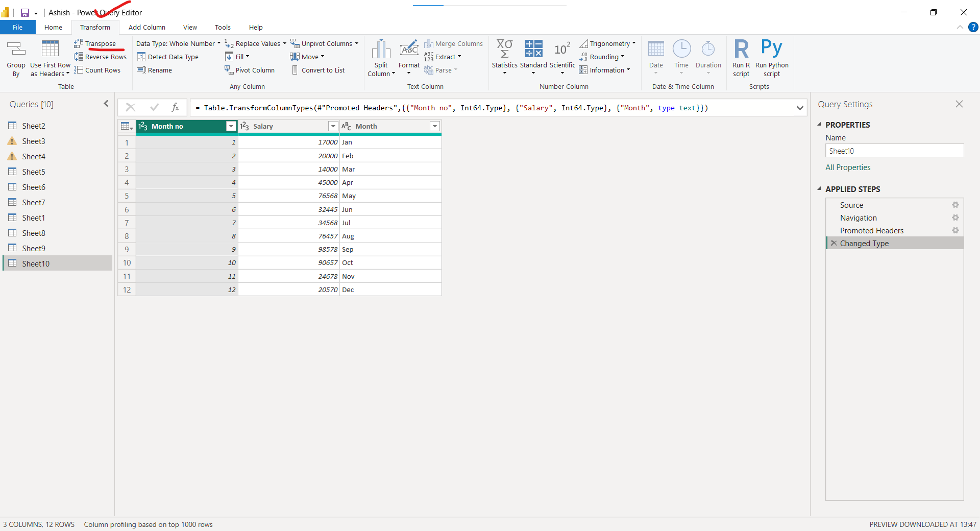The height and width of the screenshot is (531, 980).
Task: Expand the formula bar
Action: click(x=800, y=108)
